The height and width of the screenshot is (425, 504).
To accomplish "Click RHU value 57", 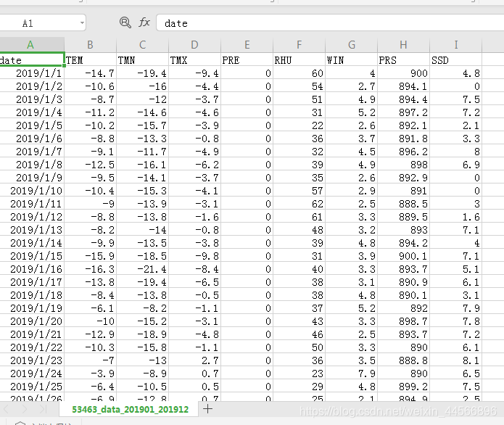I will [299, 191].
